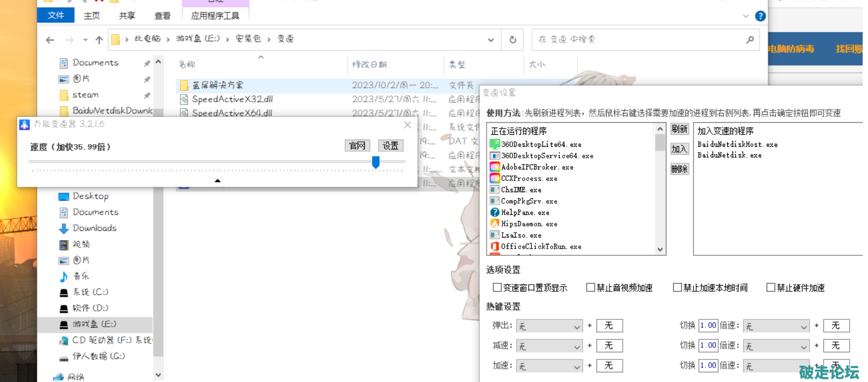Click the speed slider handle

tap(376, 162)
